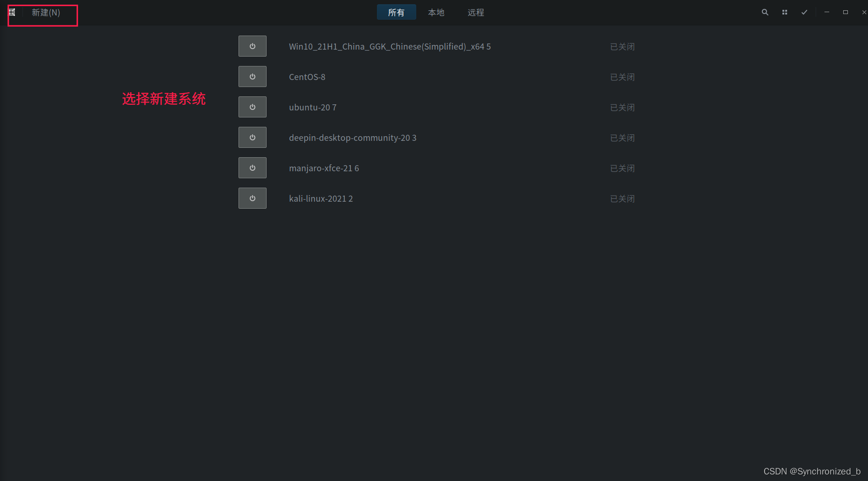Image resolution: width=868 pixels, height=481 pixels.
Task: Click the 已关闭 status of kali-linux-2021 2
Action: (x=622, y=199)
